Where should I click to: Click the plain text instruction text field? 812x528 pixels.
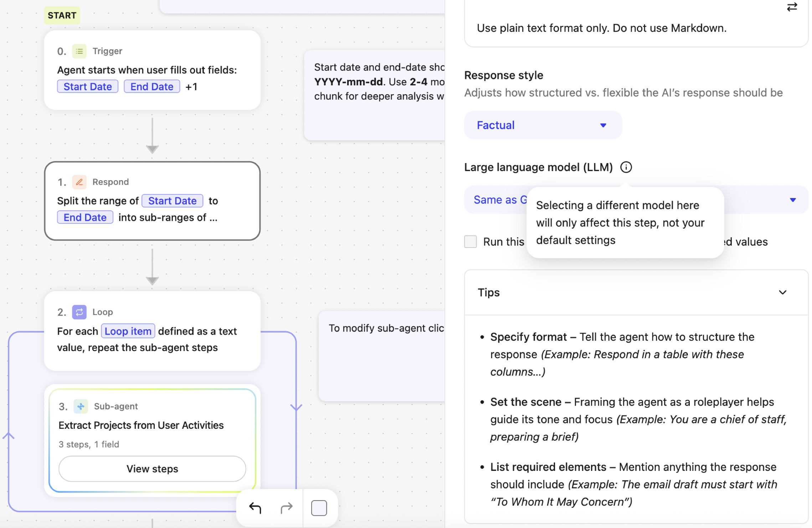tap(601, 28)
